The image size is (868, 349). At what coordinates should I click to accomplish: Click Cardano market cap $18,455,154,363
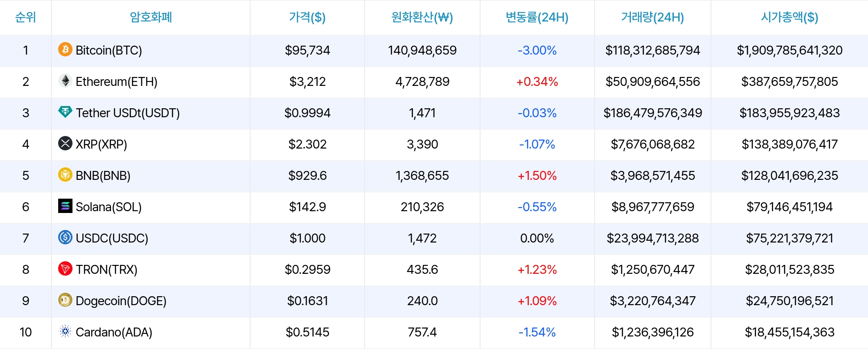pyautogui.click(x=790, y=332)
